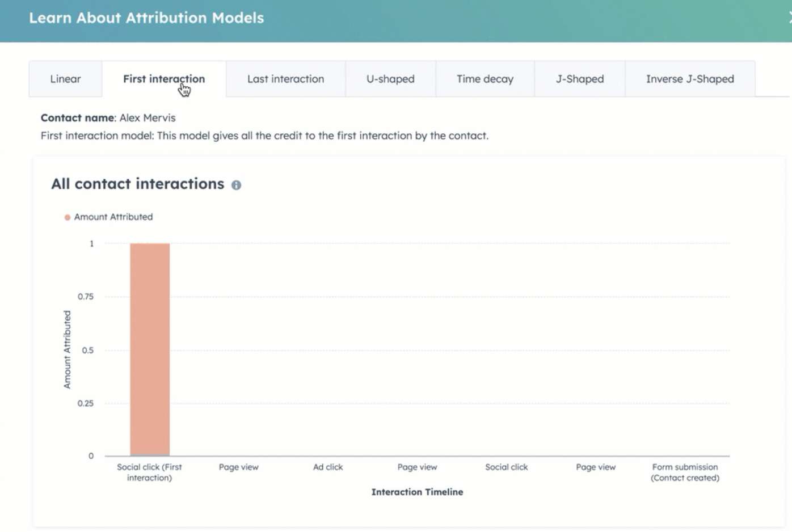The height and width of the screenshot is (532, 792).
Task: Close the Attribution Models dialog
Action: click(789, 18)
